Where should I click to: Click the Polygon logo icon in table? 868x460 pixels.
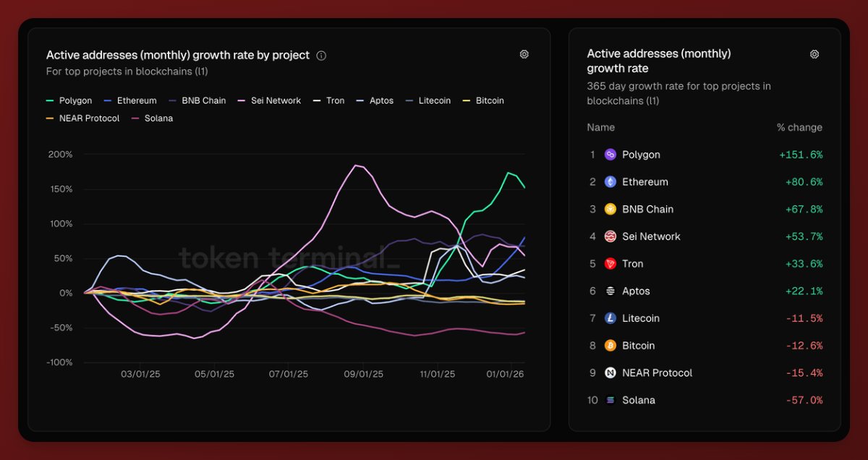coord(610,155)
